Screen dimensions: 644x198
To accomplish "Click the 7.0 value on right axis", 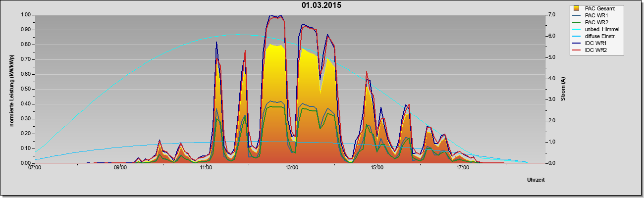I will click(551, 14).
